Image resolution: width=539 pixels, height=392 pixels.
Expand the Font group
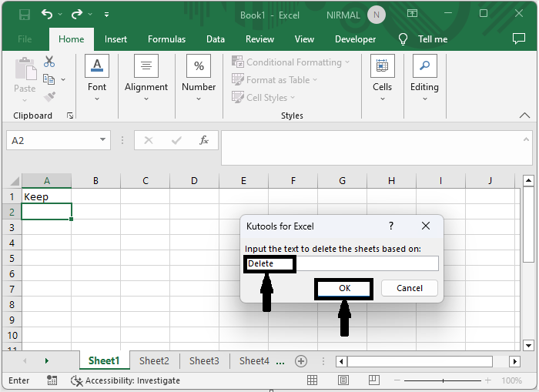click(x=97, y=78)
